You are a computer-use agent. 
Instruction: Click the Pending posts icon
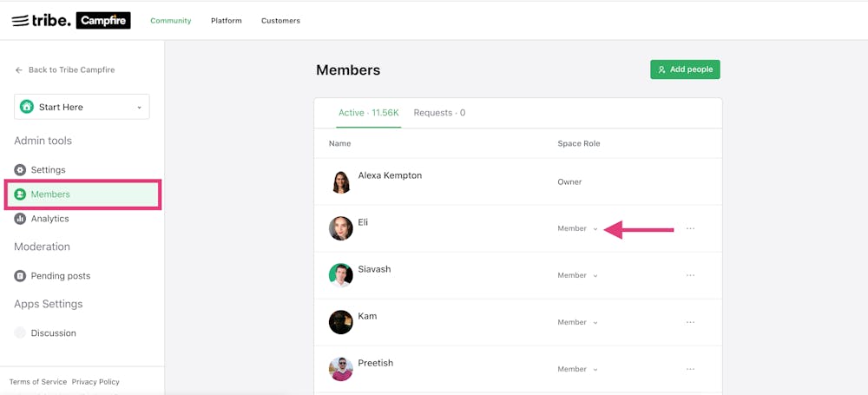[x=20, y=276]
